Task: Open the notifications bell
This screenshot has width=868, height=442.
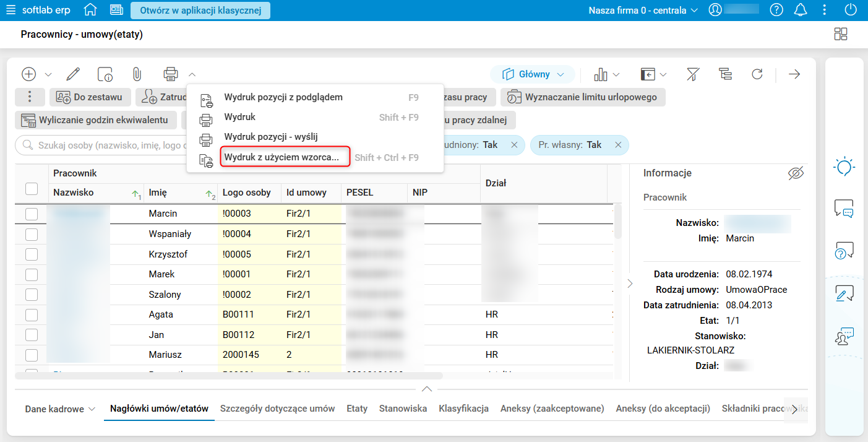Action: point(801,10)
